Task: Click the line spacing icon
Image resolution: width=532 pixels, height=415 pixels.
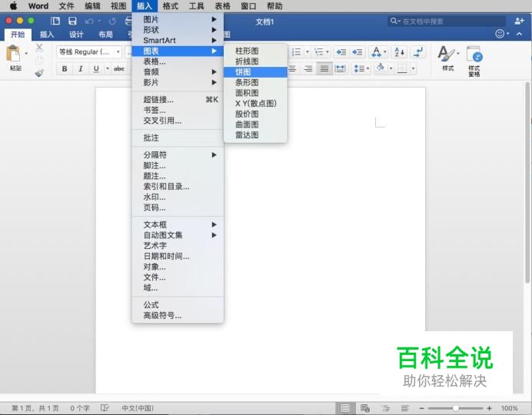Action: coord(359,69)
